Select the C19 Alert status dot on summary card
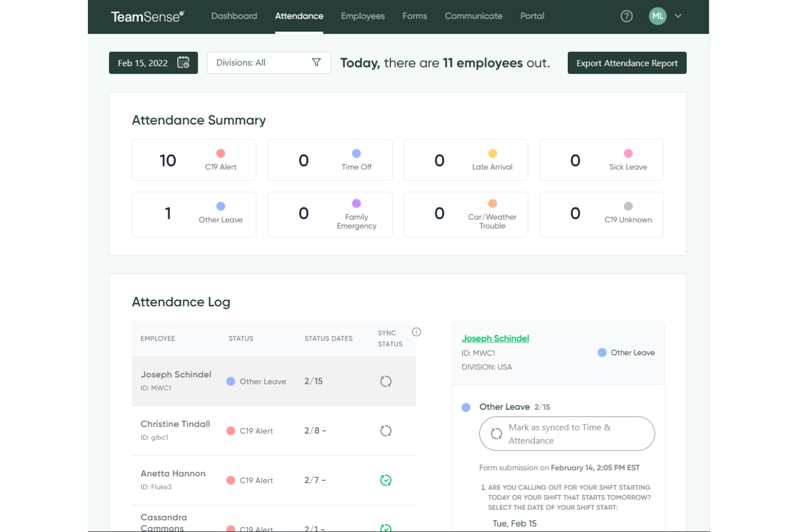 (x=221, y=153)
